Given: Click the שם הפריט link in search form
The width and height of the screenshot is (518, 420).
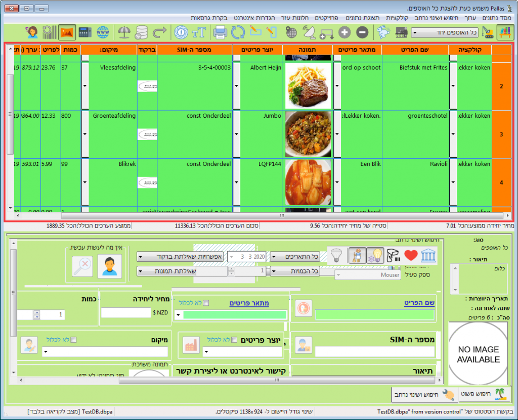Looking at the screenshot, I should [419, 303].
